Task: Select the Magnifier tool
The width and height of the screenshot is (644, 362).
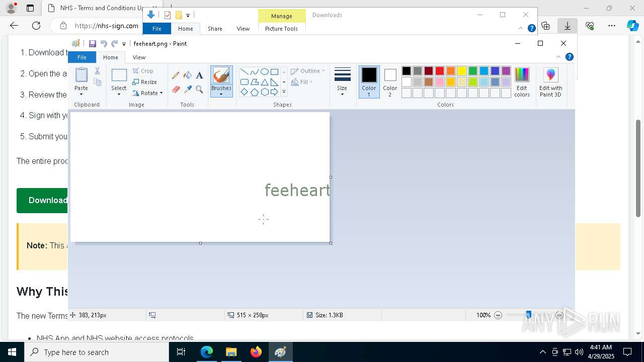Action: [199, 89]
